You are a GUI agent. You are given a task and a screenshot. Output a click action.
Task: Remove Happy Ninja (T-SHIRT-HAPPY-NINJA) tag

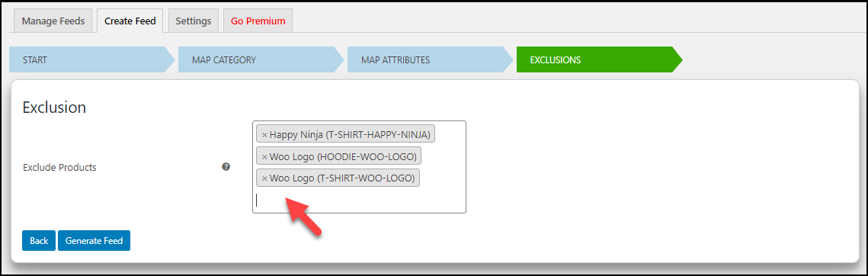click(264, 135)
